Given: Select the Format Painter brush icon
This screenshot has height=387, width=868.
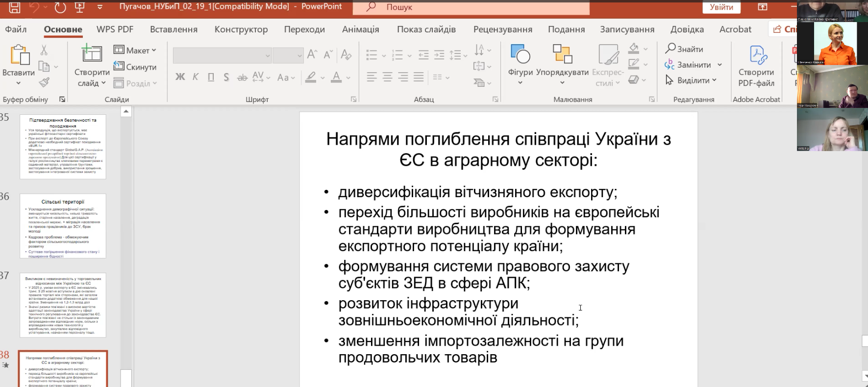Looking at the screenshot, I should coord(44,82).
